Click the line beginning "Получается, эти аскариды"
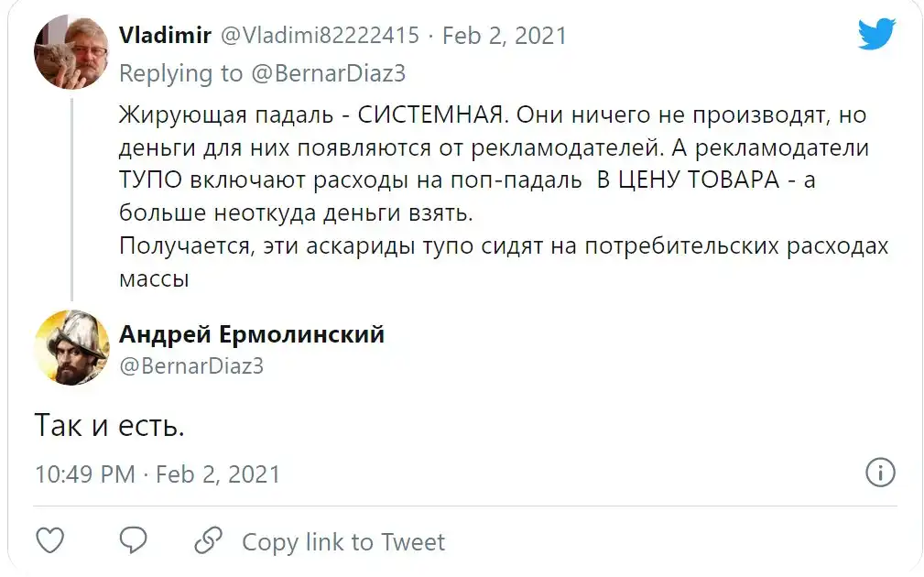 [x=504, y=247]
